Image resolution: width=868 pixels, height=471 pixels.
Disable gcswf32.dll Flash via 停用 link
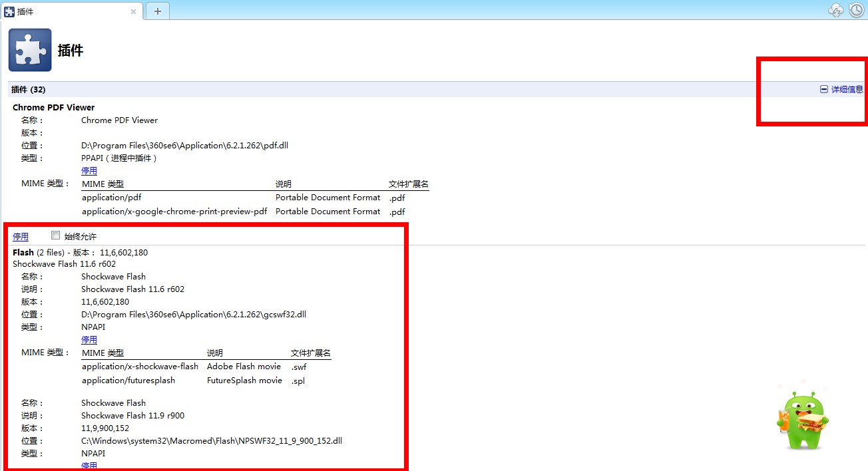tap(89, 340)
